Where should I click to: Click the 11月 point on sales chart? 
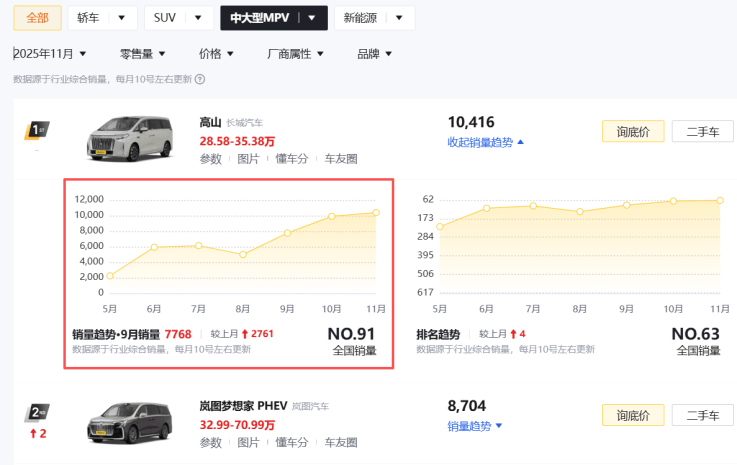point(376,213)
